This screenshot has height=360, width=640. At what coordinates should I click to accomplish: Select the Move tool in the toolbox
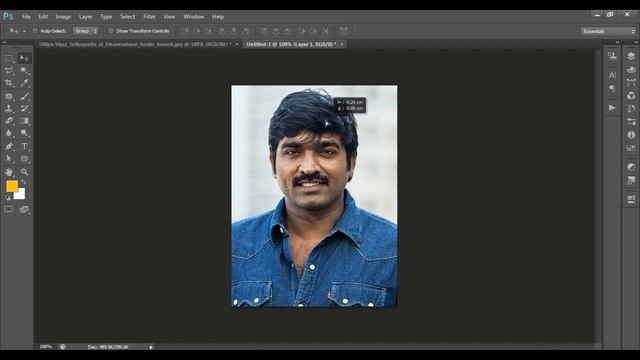pos(24,58)
